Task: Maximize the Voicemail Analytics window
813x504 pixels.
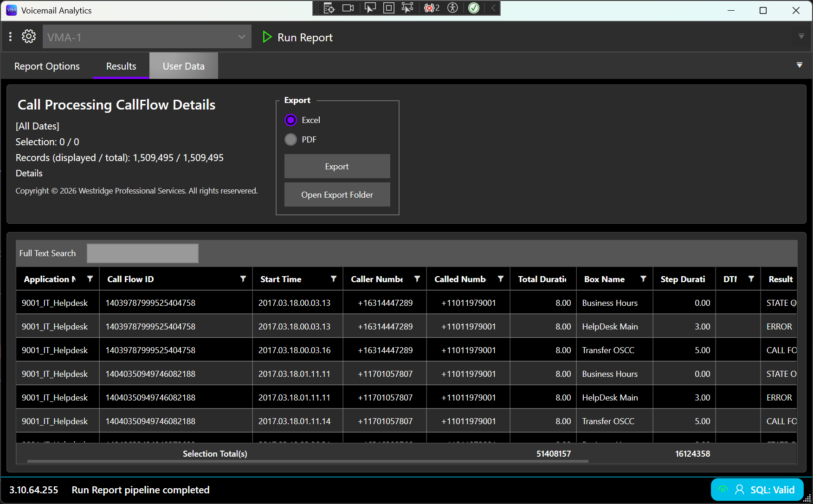Action: click(763, 10)
